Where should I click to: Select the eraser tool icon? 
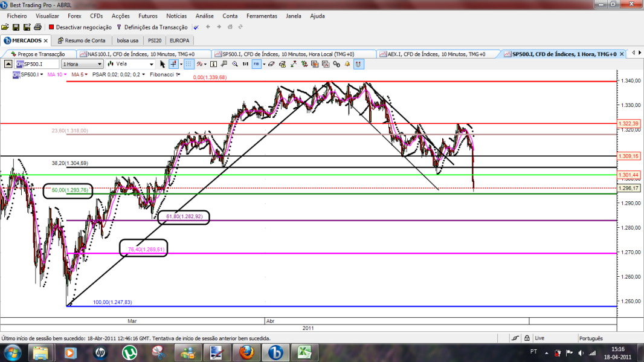click(271, 64)
